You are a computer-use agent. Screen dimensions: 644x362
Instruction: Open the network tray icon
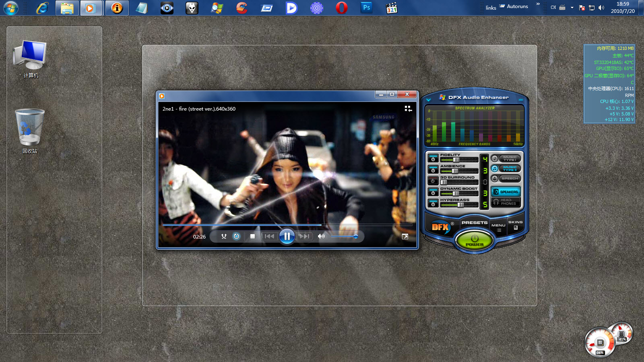coord(592,8)
